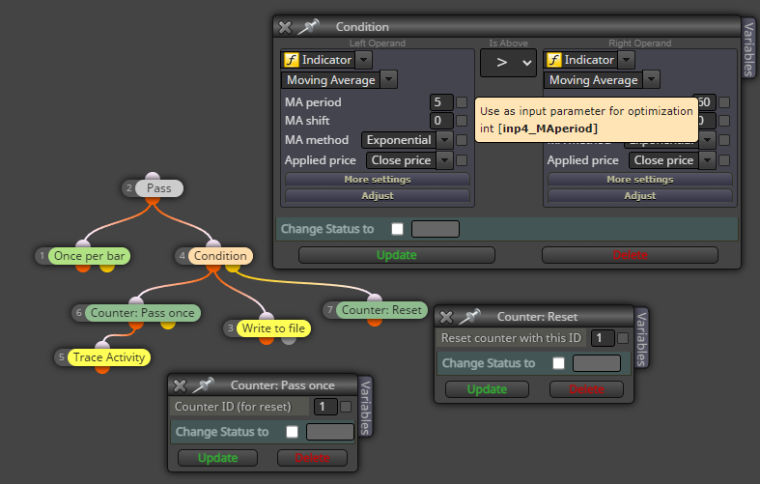Click Delete in the Condition panel

[630, 255]
